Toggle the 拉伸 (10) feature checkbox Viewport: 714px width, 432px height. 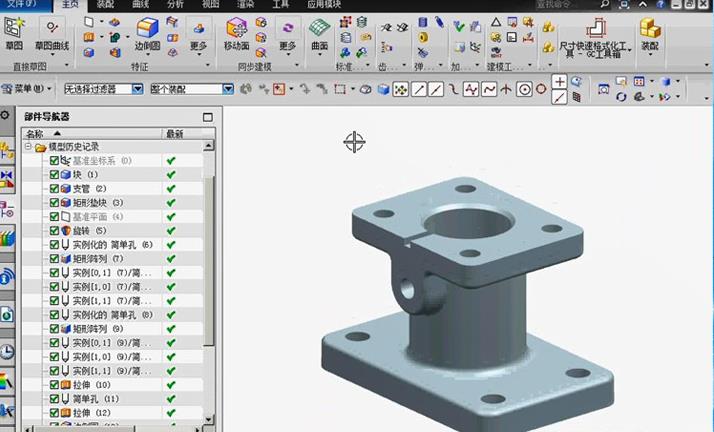pos(55,384)
